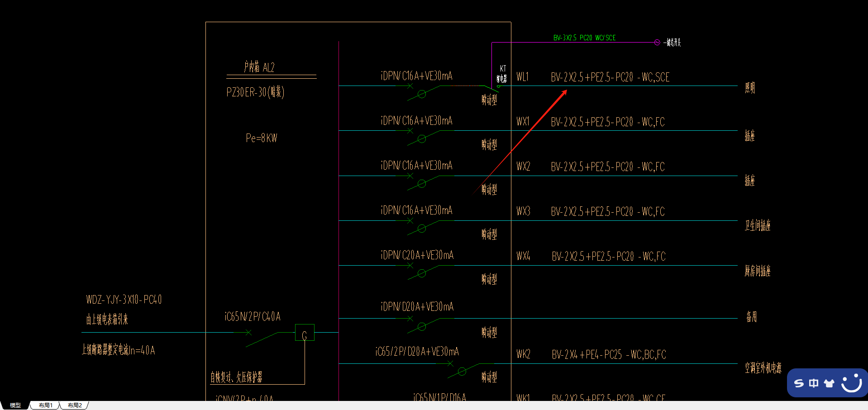Select the green "BV-3X2.5 PC20 WC/SCE" text
The width and height of the screenshot is (868, 410).
point(584,38)
